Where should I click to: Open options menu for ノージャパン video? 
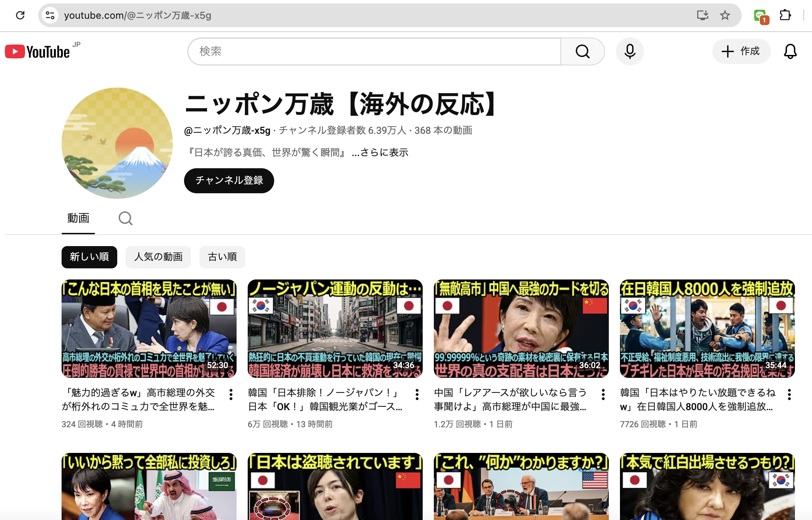click(417, 394)
